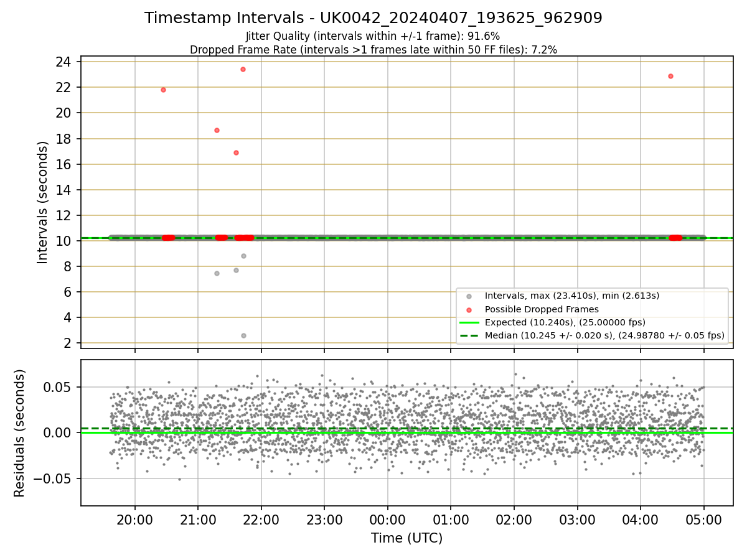Click the plot title 'Timestamp Intervals - UK0042_20240407_193625_962909'

374,18
